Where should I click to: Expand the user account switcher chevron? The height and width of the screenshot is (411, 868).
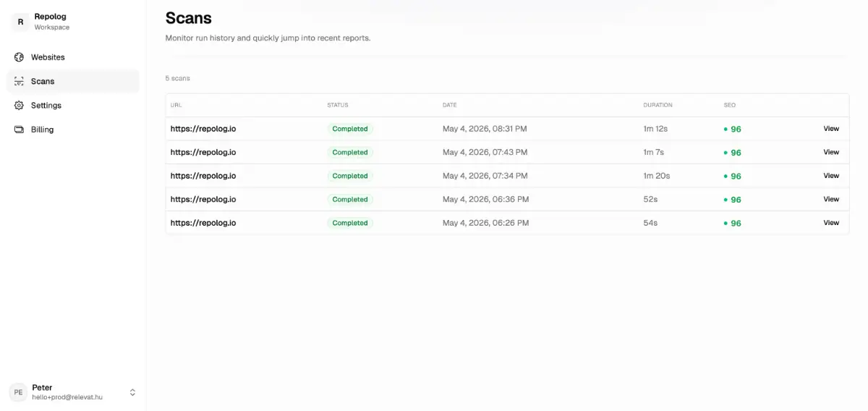point(132,392)
